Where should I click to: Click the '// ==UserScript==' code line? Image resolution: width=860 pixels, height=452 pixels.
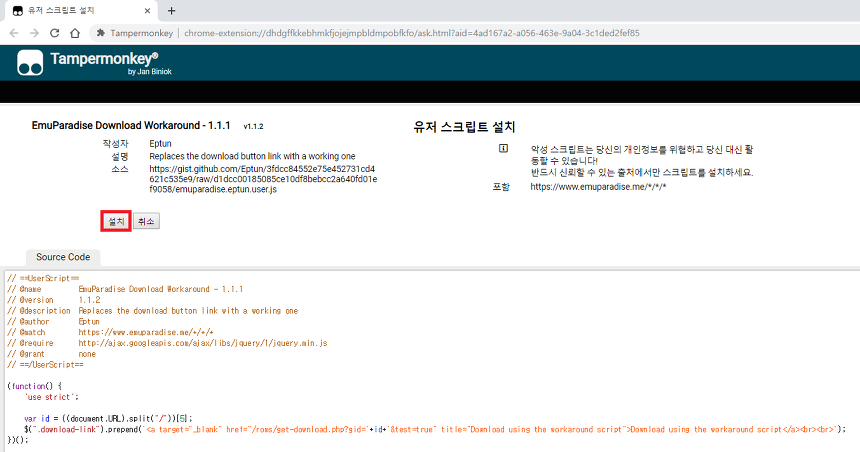[43, 278]
